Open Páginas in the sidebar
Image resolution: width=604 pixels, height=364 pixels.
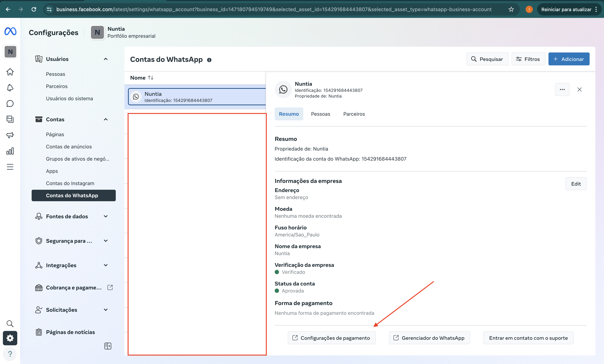[55, 134]
